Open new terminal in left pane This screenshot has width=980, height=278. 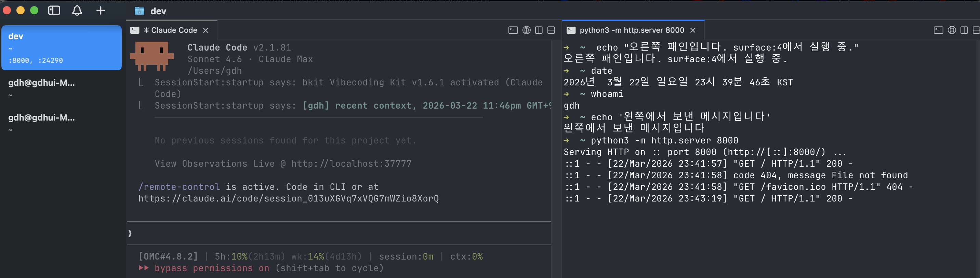513,30
